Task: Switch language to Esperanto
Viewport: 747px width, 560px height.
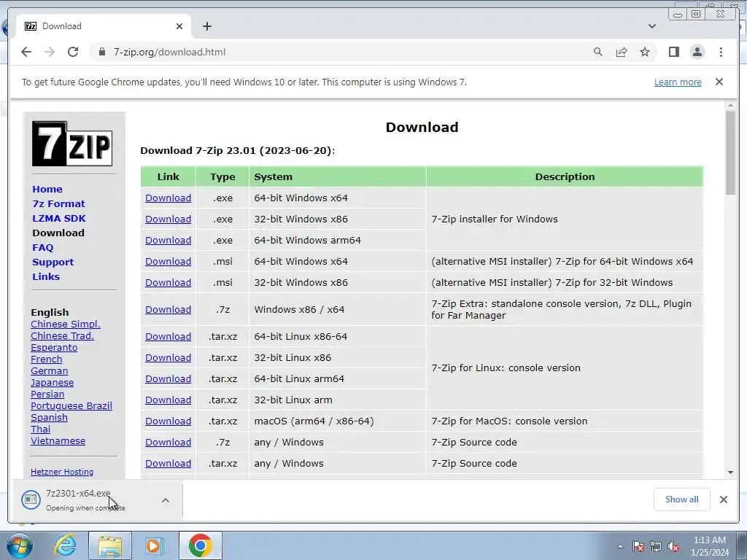Action: (x=54, y=348)
